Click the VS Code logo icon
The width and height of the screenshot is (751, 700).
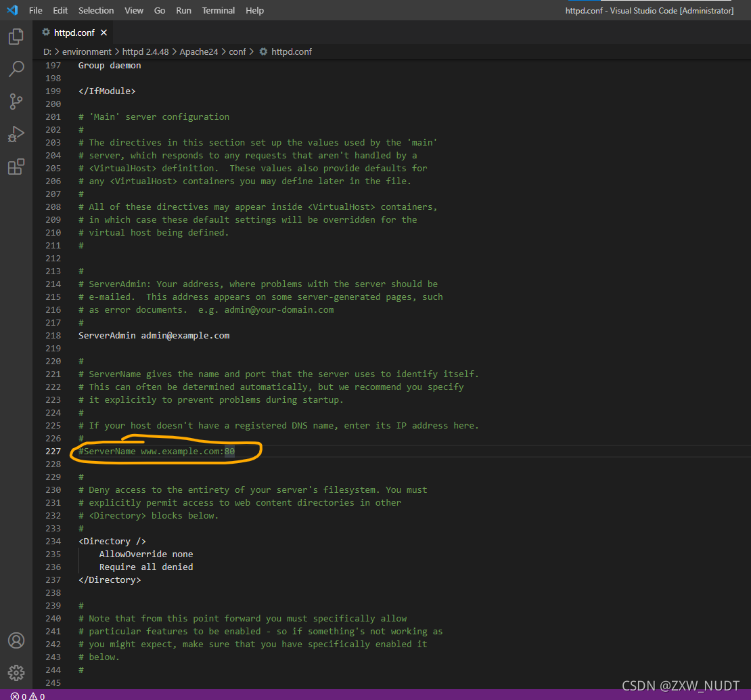coord(12,10)
